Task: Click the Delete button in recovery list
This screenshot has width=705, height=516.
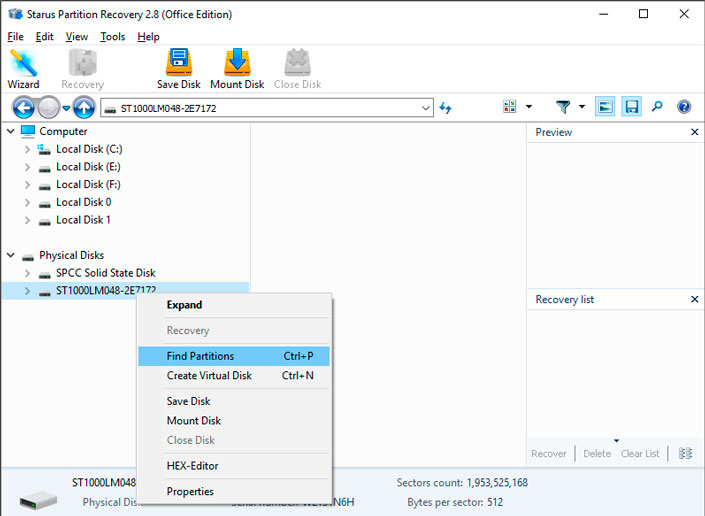Action: [x=597, y=454]
